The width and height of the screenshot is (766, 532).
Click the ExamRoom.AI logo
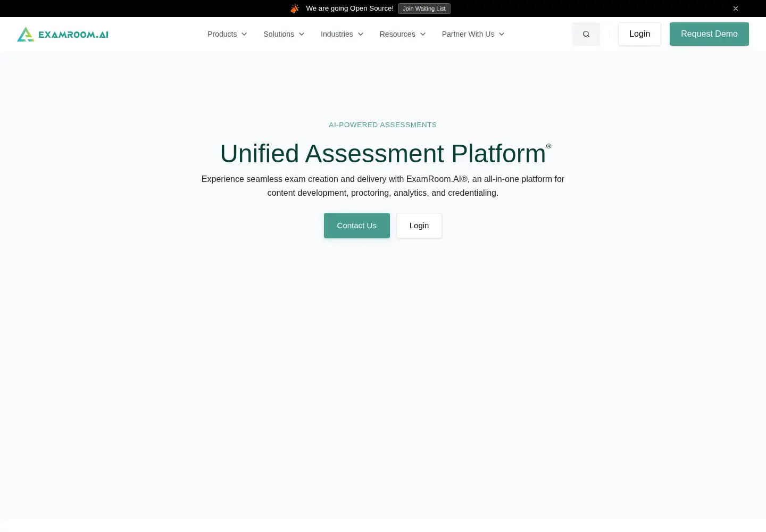click(63, 34)
